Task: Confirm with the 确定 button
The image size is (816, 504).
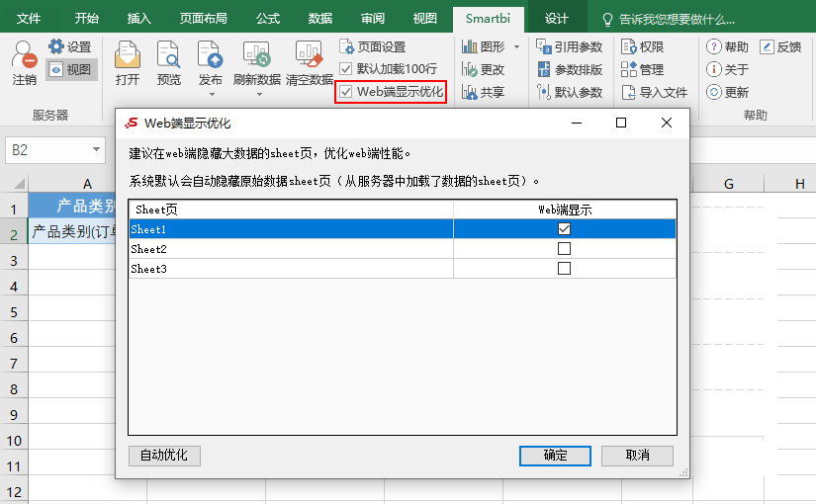Action: [555, 456]
